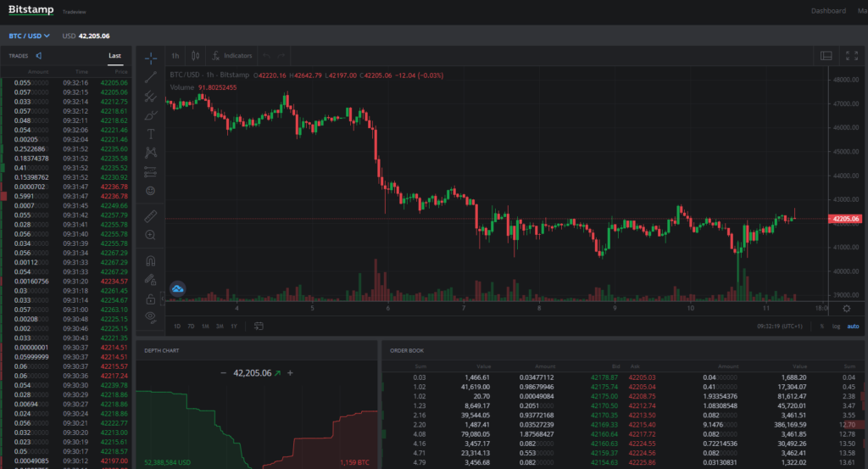Zoom in depth chart with plus
The width and height of the screenshot is (868, 469).
(290, 373)
